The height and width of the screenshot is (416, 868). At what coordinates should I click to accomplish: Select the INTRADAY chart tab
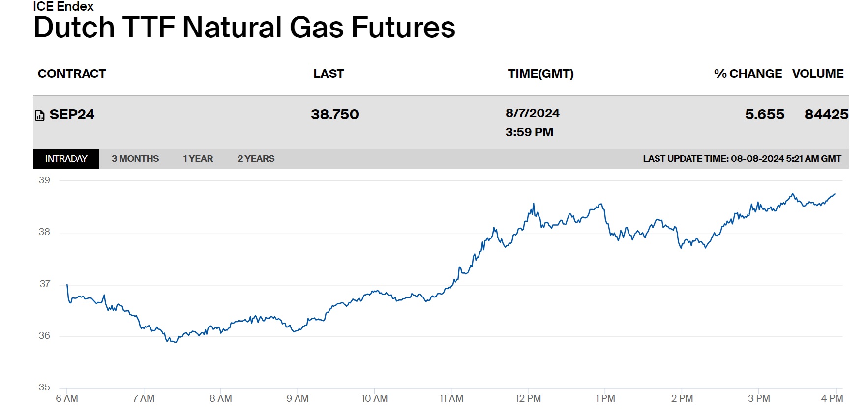(66, 159)
